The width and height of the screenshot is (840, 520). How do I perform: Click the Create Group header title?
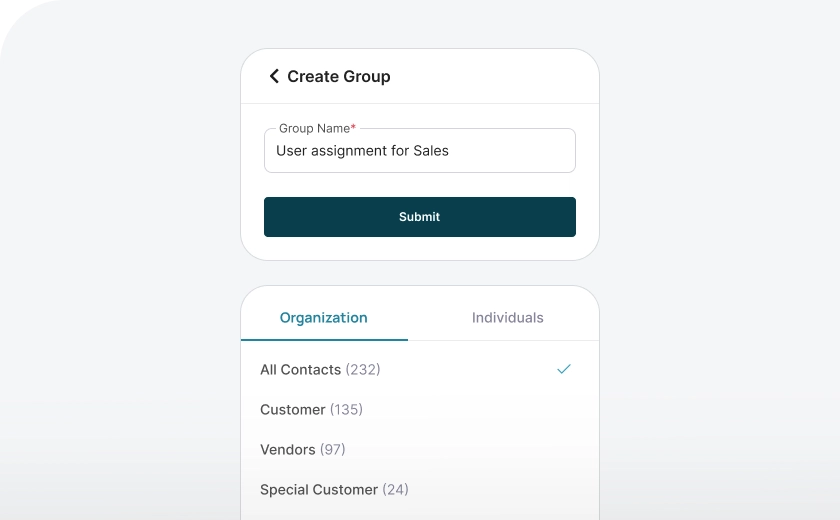click(x=339, y=77)
